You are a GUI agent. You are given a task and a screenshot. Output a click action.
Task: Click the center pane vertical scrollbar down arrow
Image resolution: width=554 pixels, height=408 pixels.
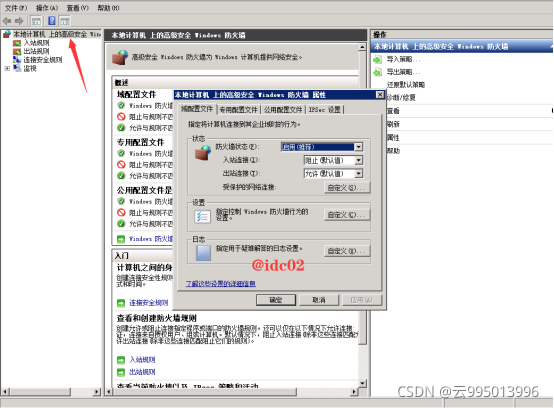click(x=362, y=383)
